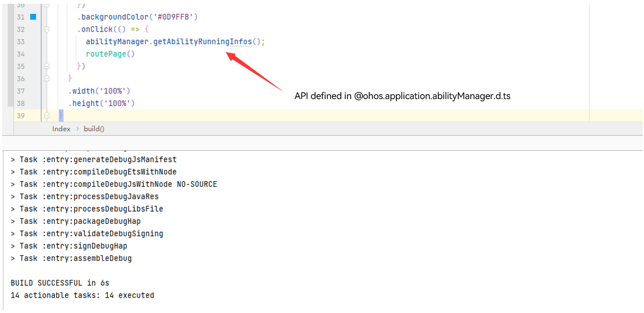Viewport: 644px width, 313px height.
Task: Click the fold marker on line 36
Action: click(47, 79)
